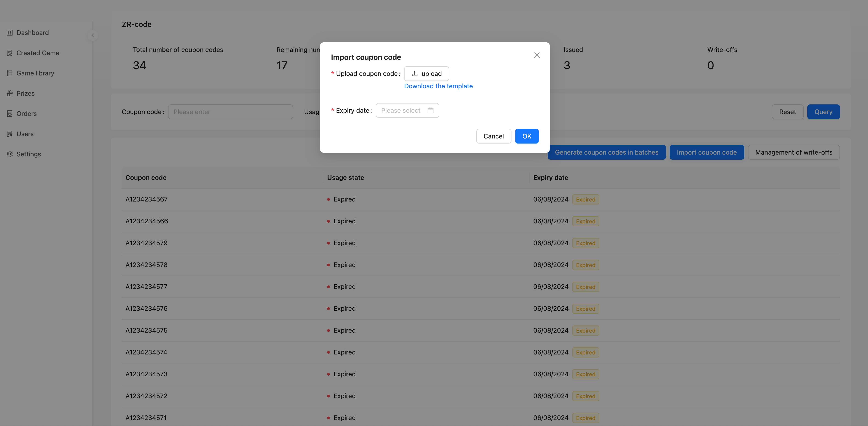Viewport: 868px width, 426px height.
Task: Open the Expiry date picker
Action: coord(401,111)
